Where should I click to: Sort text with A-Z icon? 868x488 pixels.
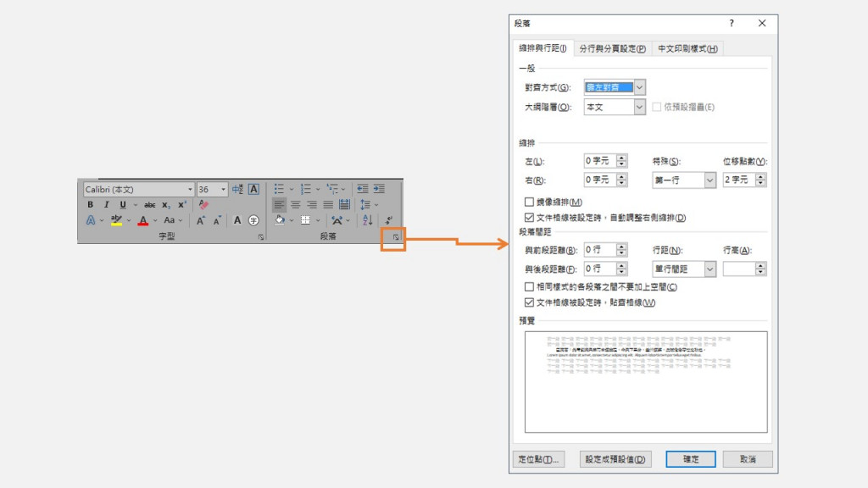coord(368,220)
